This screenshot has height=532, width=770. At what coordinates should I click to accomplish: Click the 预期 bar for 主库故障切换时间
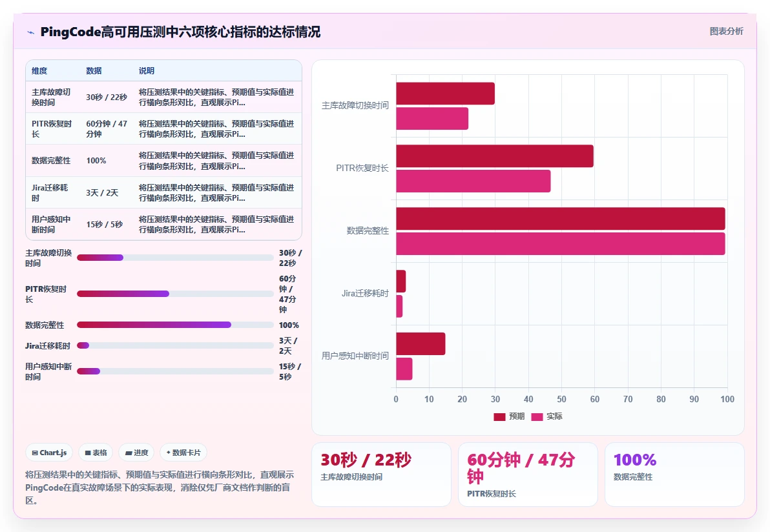(446, 93)
